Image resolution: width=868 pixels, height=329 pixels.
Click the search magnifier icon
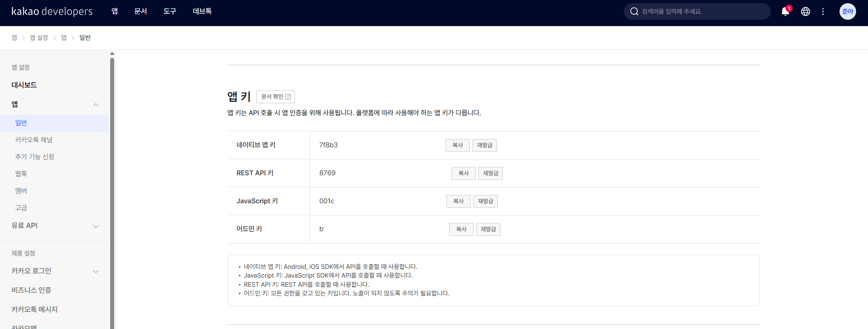pyautogui.click(x=634, y=11)
